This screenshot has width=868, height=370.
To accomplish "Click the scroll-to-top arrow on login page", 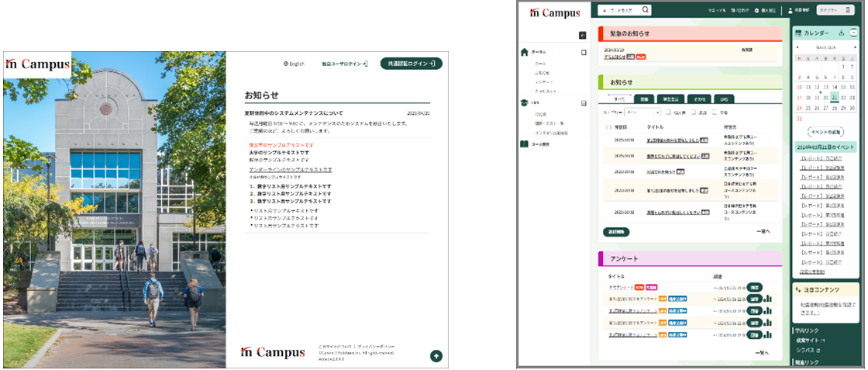I will [x=436, y=355].
